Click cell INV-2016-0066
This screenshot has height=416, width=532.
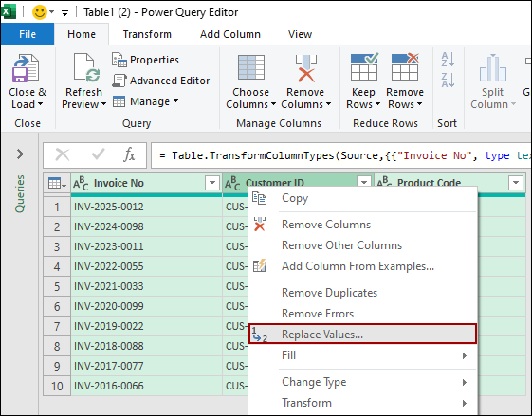coord(146,386)
